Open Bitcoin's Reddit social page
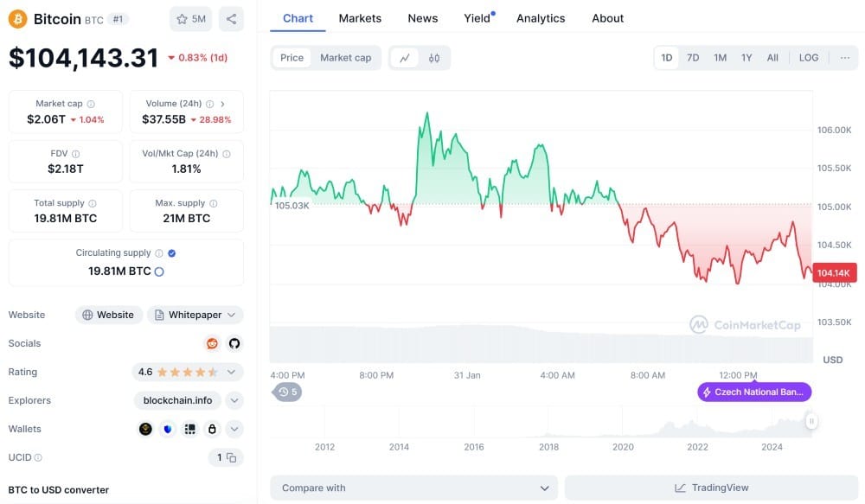 click(212, 343)
